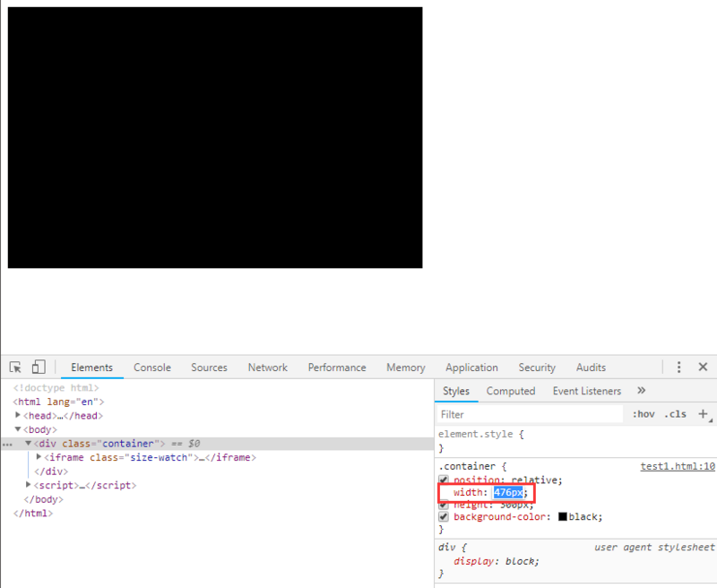Image resolution: width=717 pixels, height=588 pixels.
Task: Activate the inspect element picker icon
Action: pos(15,367)
